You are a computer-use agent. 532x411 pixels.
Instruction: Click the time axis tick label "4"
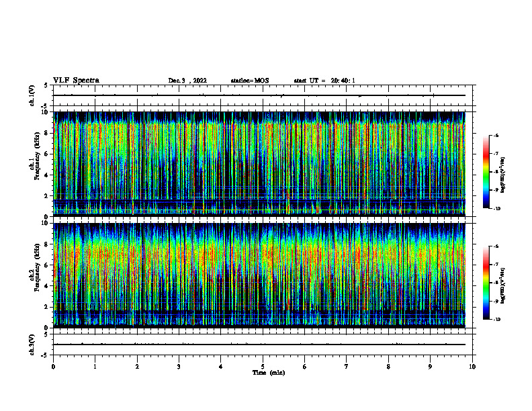[x=221, y=367]
